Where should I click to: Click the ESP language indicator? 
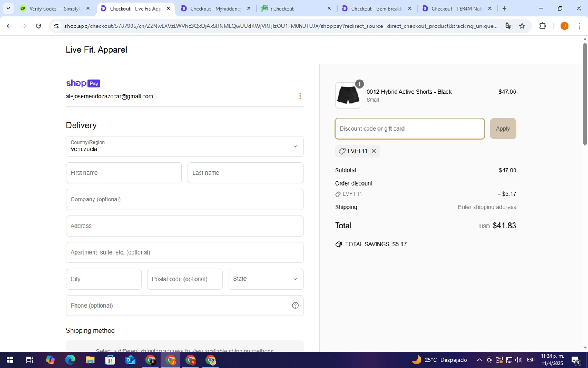tap(531, 360)
